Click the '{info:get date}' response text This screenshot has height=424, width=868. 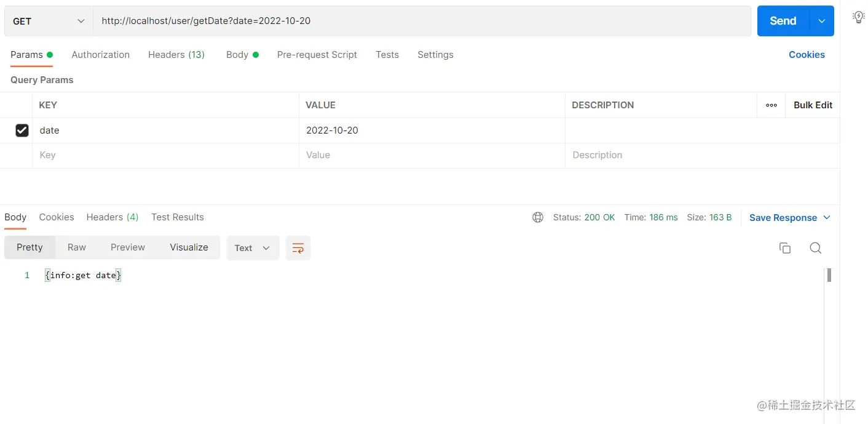[83, 276]
